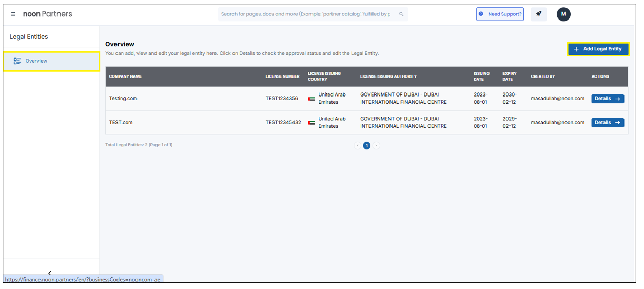Click the finance.noon.partners status URL
The image size is (644, 289).
click(83, 280)
